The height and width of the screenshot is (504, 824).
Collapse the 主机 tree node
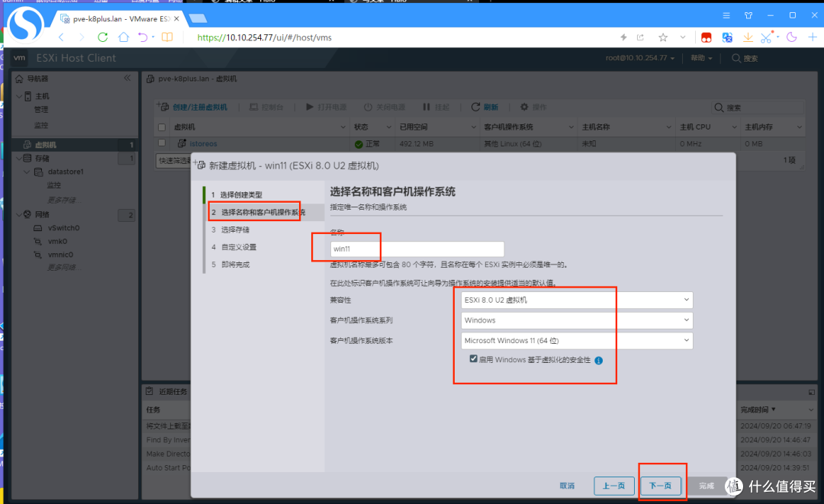[19, 96]
